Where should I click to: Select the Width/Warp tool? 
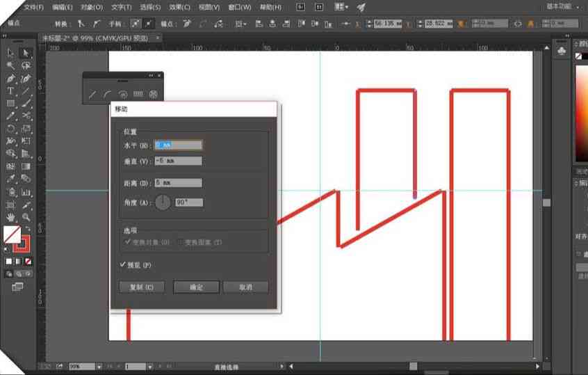coord(10,141)
